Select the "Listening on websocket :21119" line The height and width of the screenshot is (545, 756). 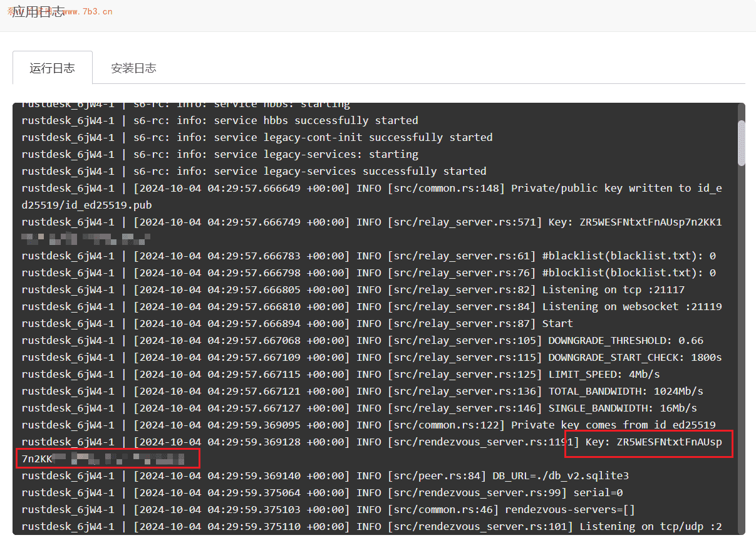pyautogui.click(x=371, y=306)
